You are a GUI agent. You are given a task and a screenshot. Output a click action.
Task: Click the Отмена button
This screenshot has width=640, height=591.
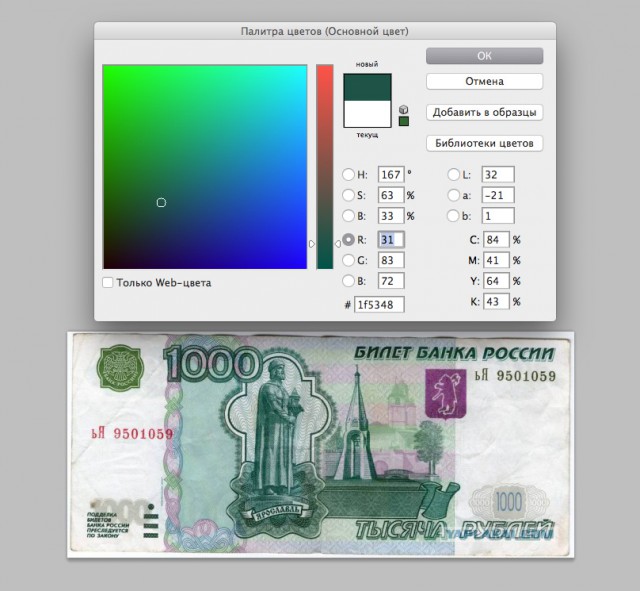(x=484, y=81)
